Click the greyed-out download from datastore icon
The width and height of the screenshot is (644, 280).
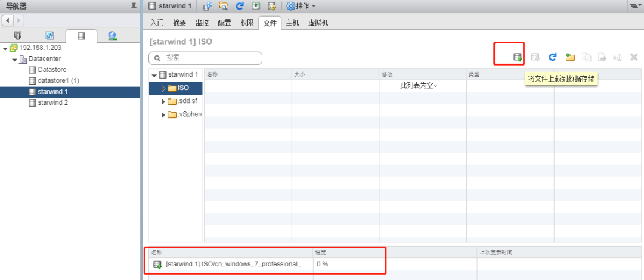tap(535, 57)
